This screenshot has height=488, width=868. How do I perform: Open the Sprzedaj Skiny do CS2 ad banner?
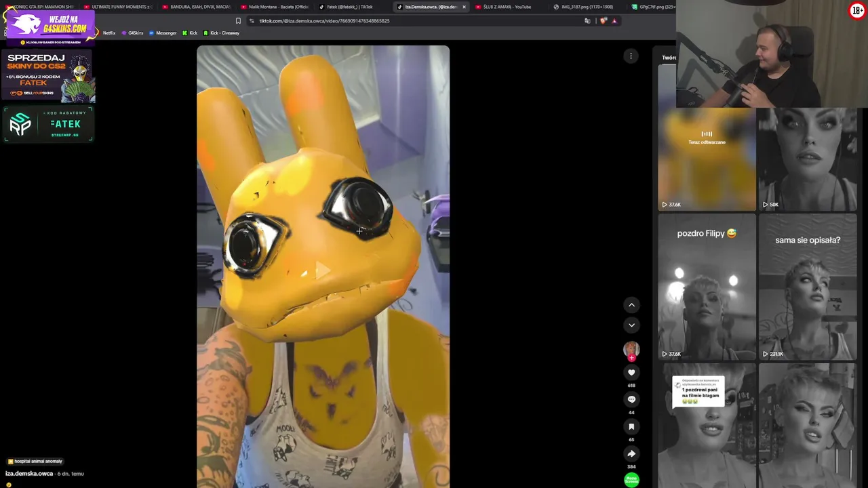tap(48, 77)
